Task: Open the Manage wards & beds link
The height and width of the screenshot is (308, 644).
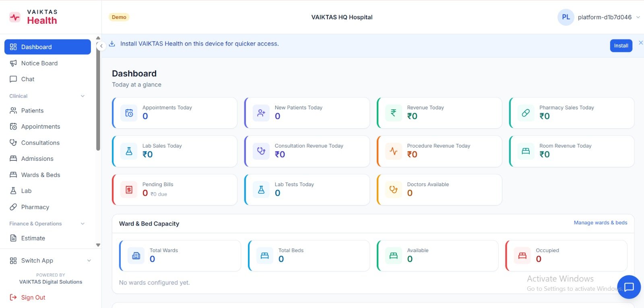Action: pos(600,223)
